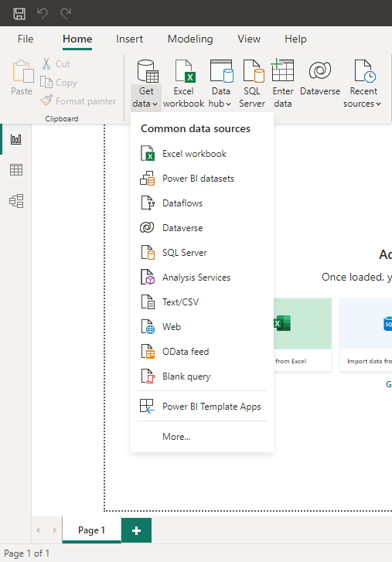Click the Excel workbook ribbon button

(183, 83)
